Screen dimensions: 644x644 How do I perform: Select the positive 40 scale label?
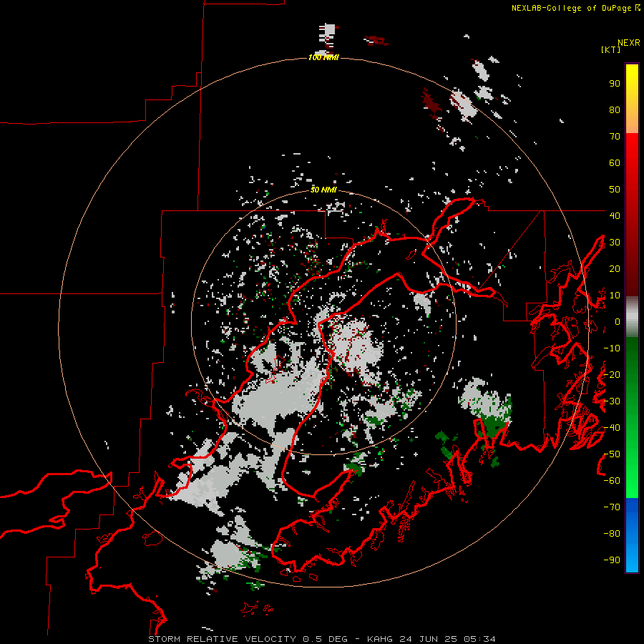[x=615, y=215]
